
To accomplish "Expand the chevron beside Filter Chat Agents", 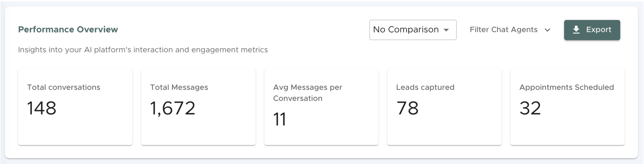I will click(x=548, y=30).
